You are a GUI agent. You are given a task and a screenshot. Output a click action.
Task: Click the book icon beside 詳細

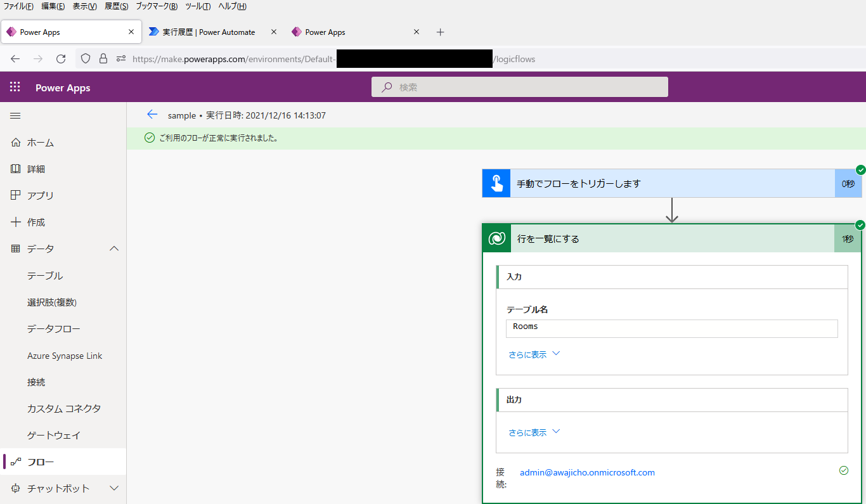[x=16, y=169]
